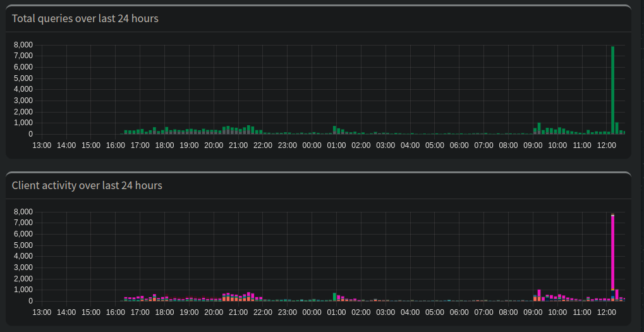The image size is (644, 332).
Task: Click "01:00" label on Client activity axis
Action: pyautogui.click(x=336, y=312)
